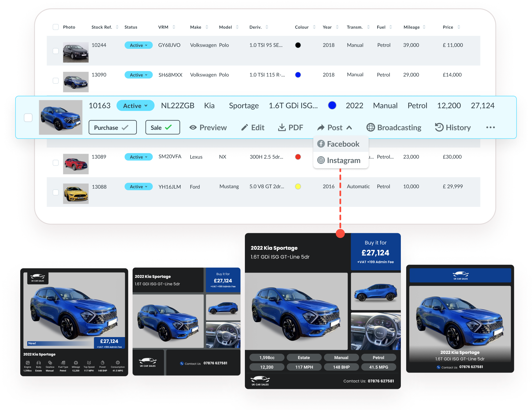Select the Ford Mustang row checkbox
Screen dimensions: 532x410
56,192
